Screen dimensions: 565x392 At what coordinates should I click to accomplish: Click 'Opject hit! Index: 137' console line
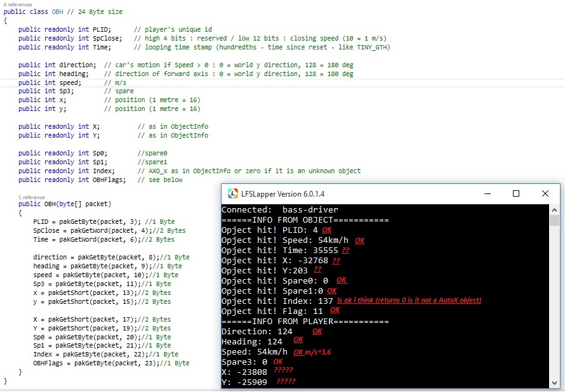(x=277, y=301)
